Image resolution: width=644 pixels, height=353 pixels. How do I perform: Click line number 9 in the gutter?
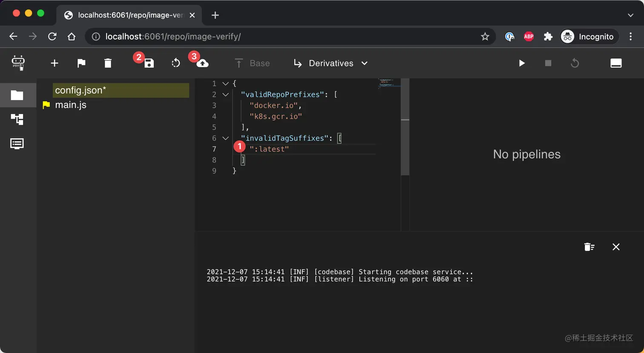214,171
